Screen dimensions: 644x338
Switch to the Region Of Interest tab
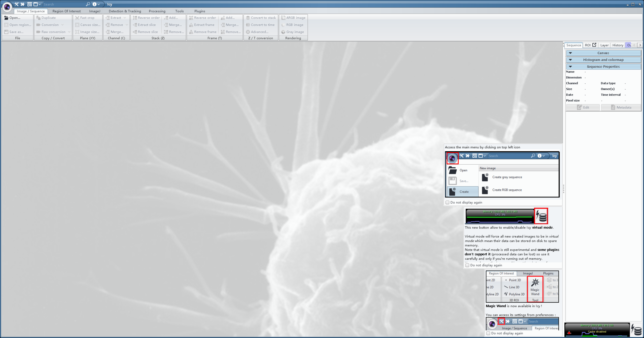[66, 11]
